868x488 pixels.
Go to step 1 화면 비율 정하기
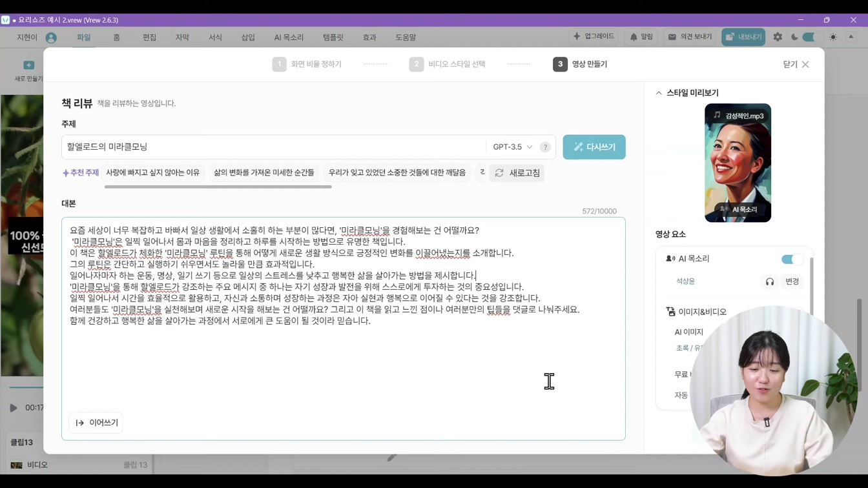tap(307, 65)
